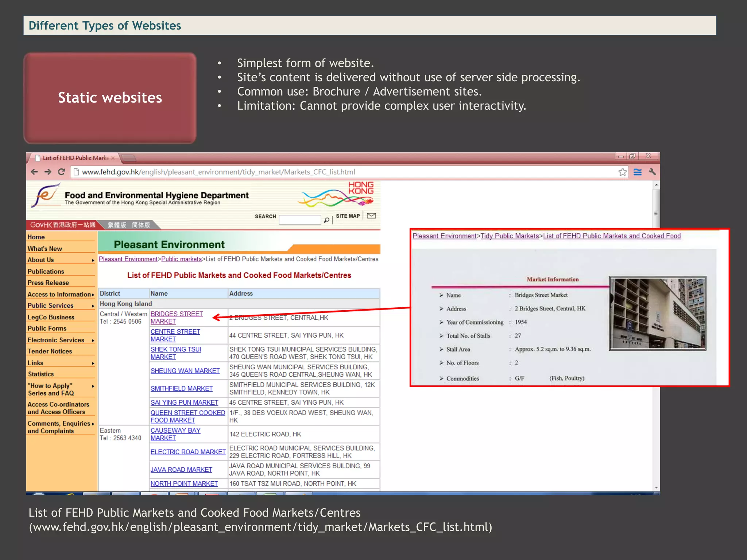Screen dimensions: 747x560
Task: Click the search magnifier icon
Action: coord(326,220)
